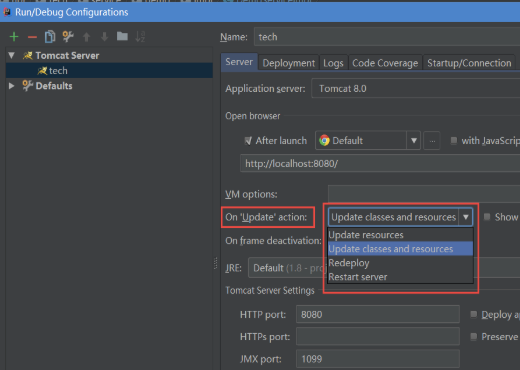Collapse the Tomcat Server tree node
This screenshot has width=520, height=370.
point(12,55)
